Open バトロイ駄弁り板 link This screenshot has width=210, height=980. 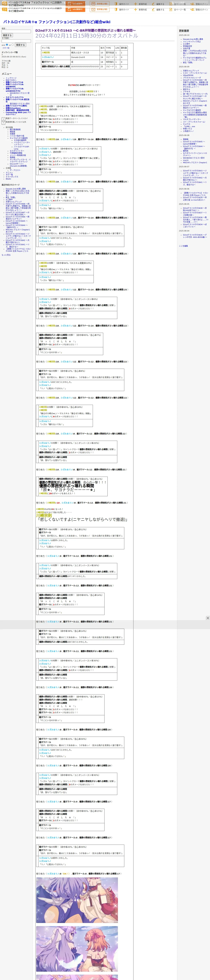pos(17,136)
